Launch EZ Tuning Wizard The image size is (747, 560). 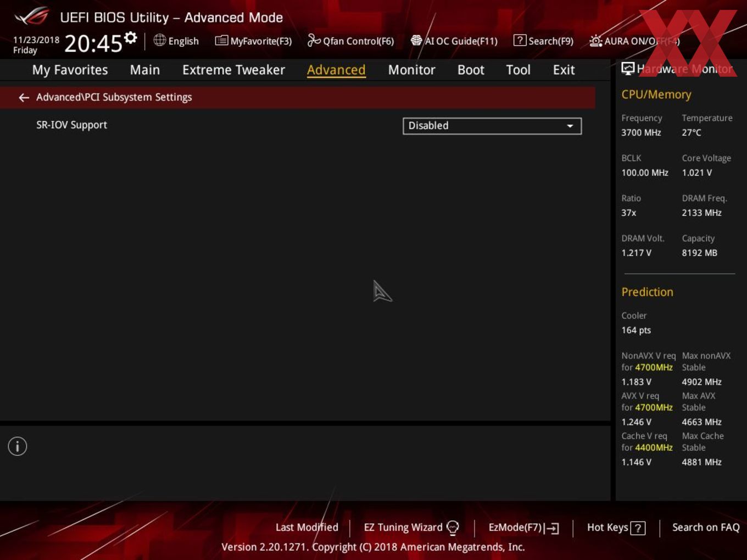pyautogui.click(x=403, y=527)
